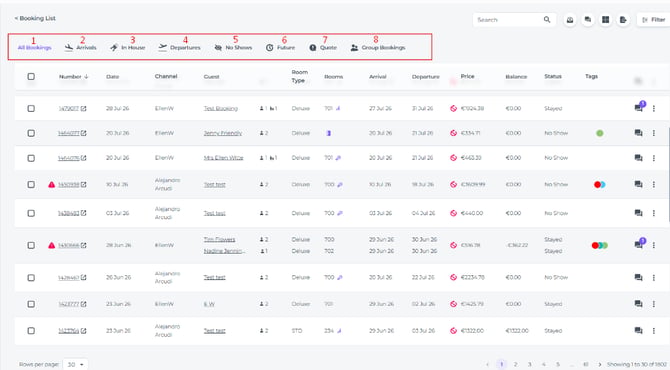Click the green tag dot on Jenny Friendly row

pyautogui.click(x=599, y=133)
